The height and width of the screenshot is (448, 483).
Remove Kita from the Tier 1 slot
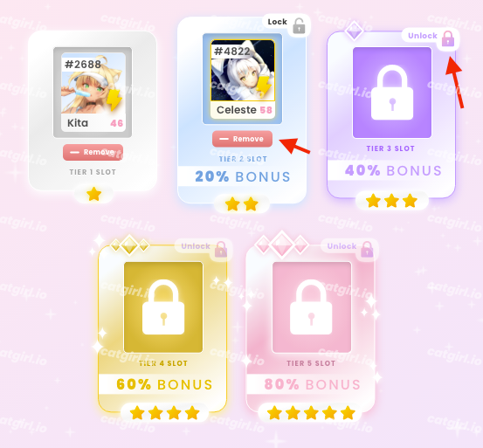(x=93, y=153)
